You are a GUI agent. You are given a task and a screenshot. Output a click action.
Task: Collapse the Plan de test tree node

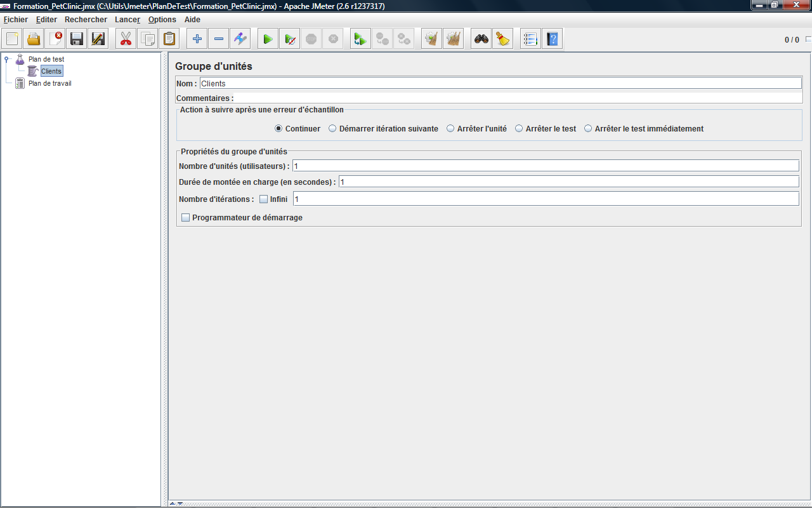tap(8, 60)
